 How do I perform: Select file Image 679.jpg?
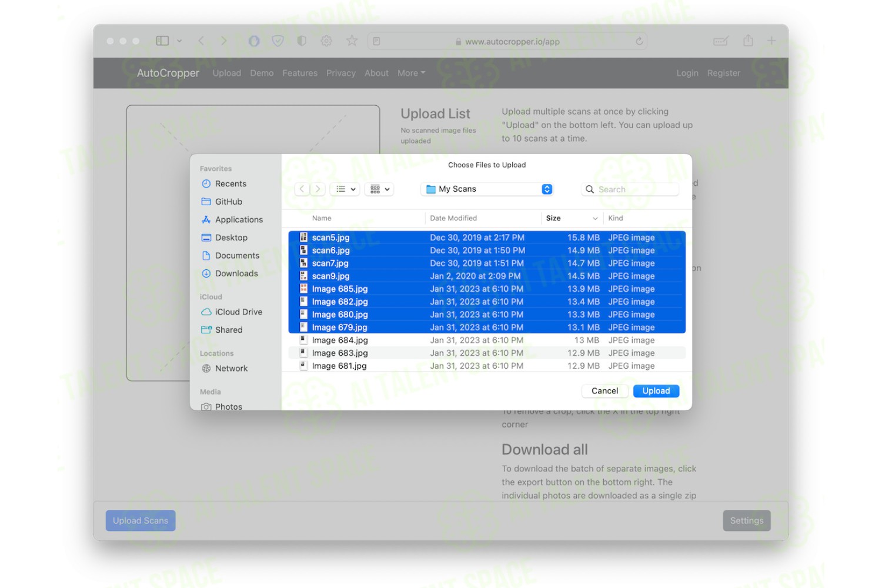[x=487, y=328]
